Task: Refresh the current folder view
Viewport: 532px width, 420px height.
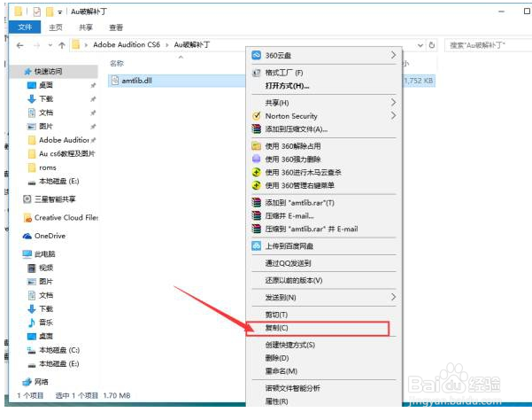Action: pos(432,45)
